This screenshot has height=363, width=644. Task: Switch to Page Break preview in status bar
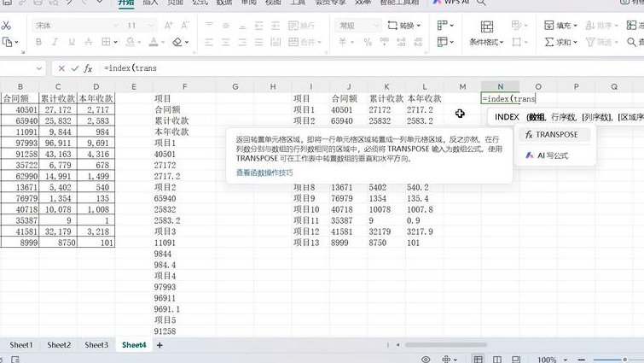click(516, 360)
